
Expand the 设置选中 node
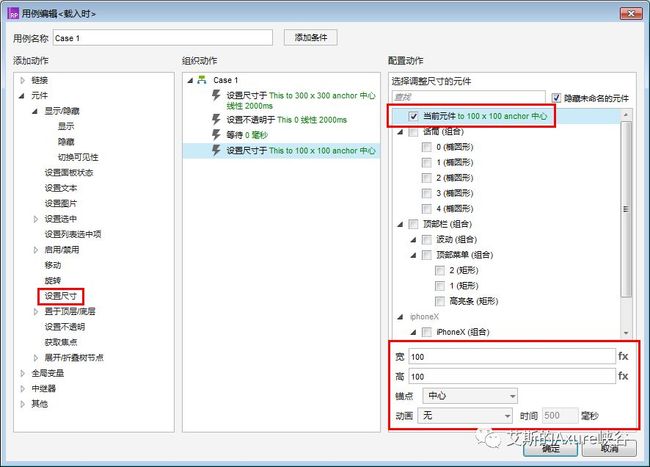(36, 219)
